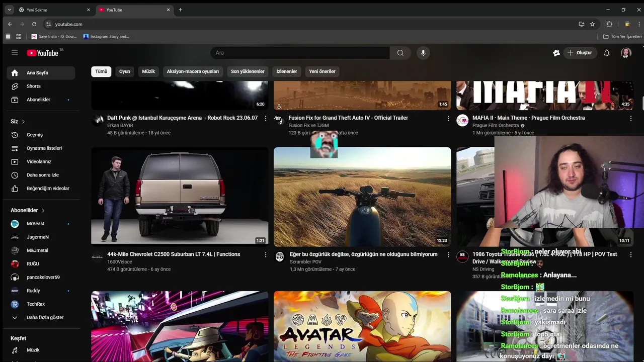Select the Müzik filter chip
Image resolution: width=644 pixels, height=362 pixels.
click(x=148, y=71)
